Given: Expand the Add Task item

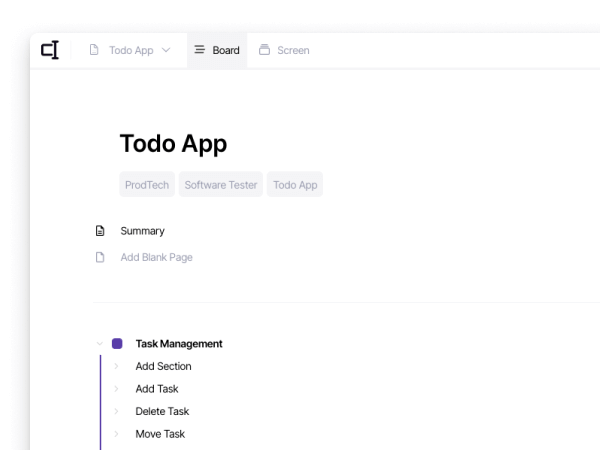Looking at the screenshot, I should (x=116, y=389).
